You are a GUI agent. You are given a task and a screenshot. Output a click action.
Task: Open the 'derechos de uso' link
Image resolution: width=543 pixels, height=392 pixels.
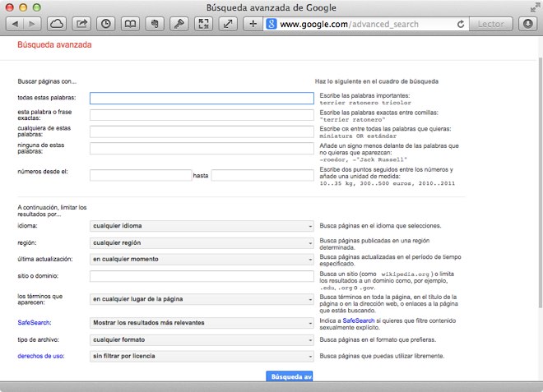tap(41, 356)
